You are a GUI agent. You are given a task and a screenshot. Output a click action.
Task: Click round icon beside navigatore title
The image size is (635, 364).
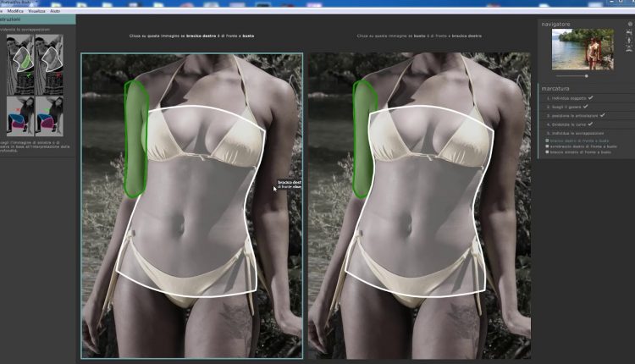tap(630, 25)
